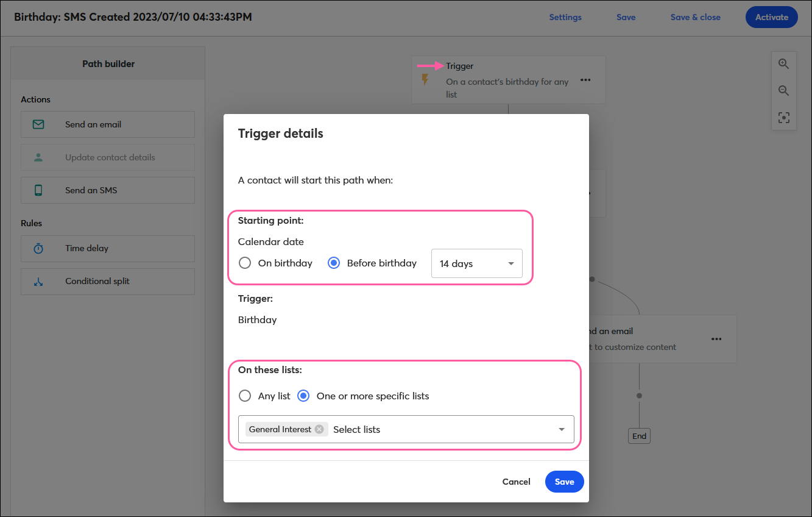
Task: Add a Send an SMS action
Action: (x=108, y=190)
